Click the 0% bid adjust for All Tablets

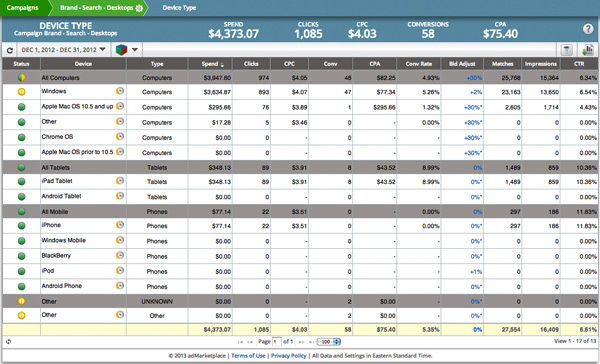pos(477,168)
